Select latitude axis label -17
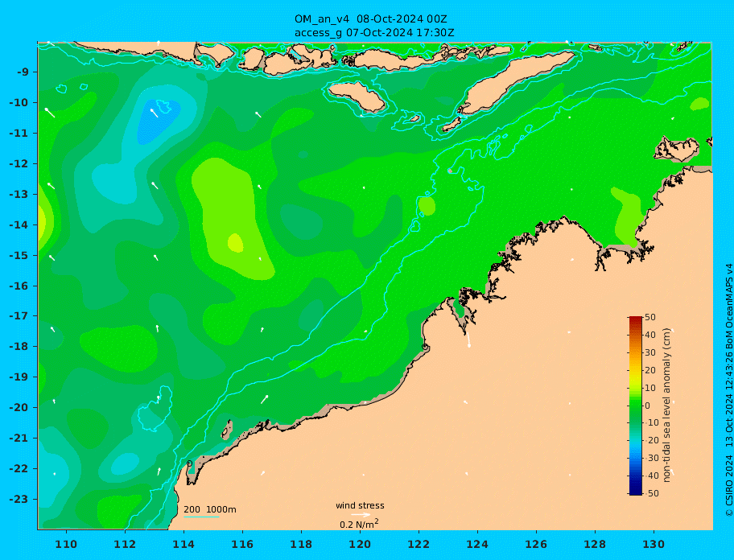The image size is (734, 560). 19,316
